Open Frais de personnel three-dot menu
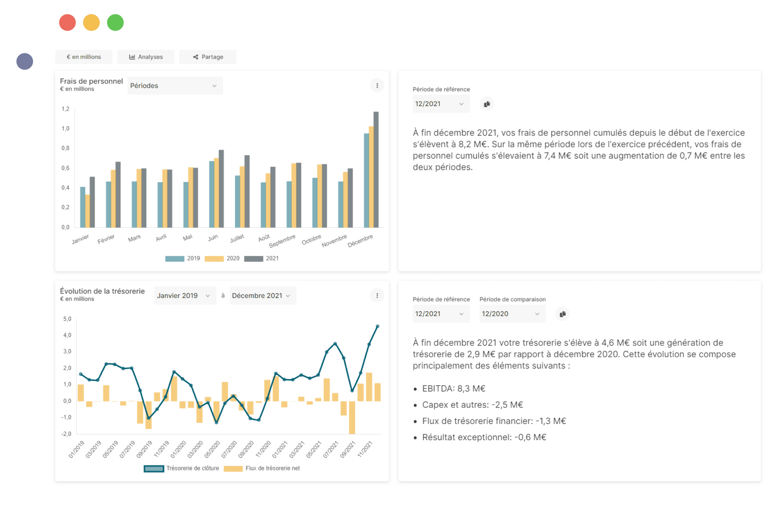Viewport: 773px width, 532px height. 377,86
